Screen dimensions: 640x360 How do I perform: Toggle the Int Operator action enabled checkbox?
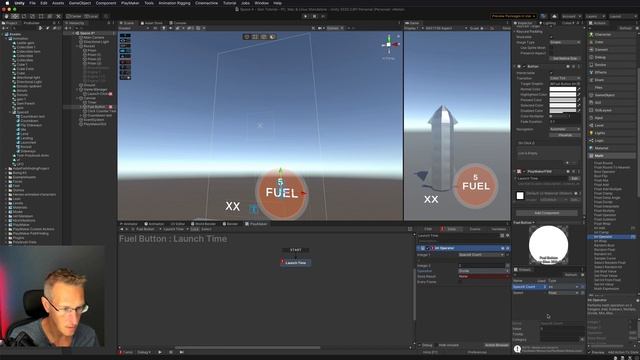[x=428, y=248]
